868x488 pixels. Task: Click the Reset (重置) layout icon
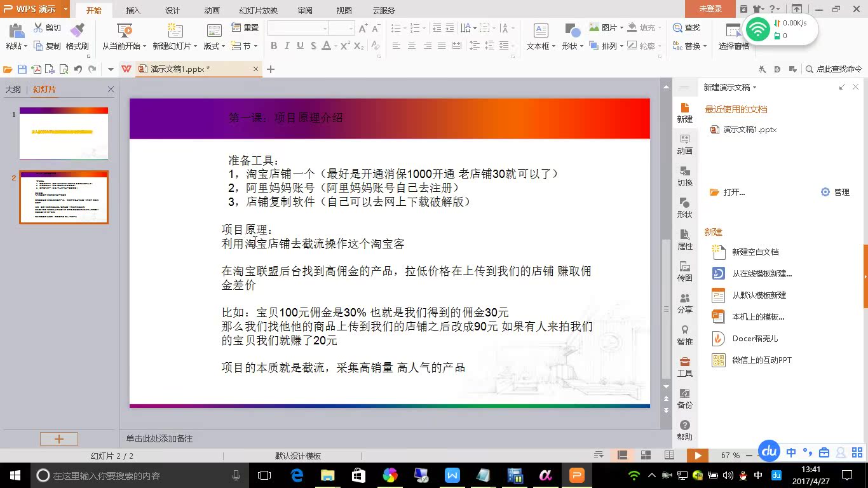236,28
